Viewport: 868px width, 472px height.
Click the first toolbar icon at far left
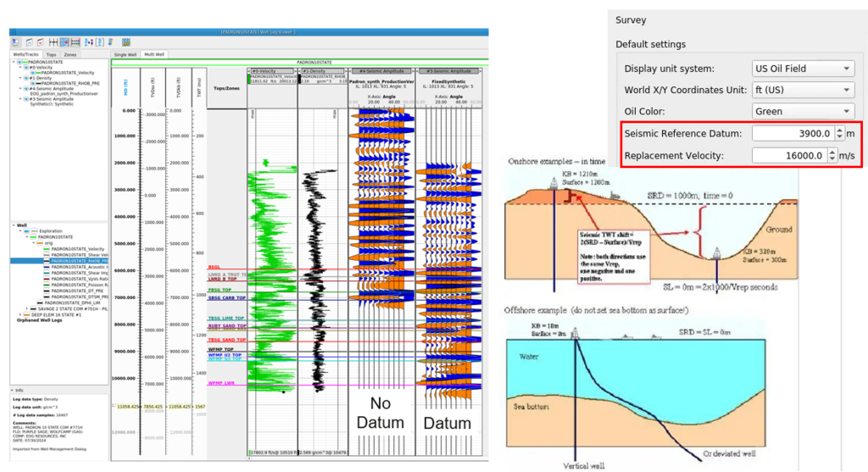click(15, 42)
